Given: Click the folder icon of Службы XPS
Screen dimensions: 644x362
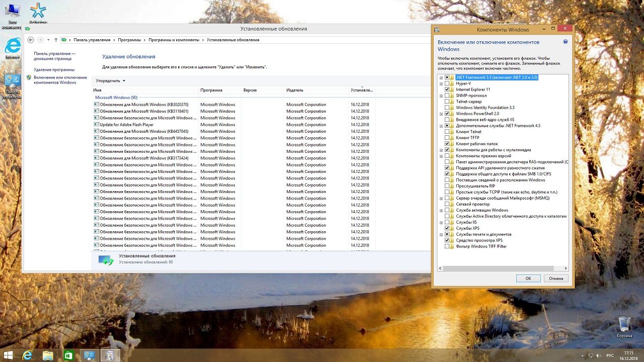Looking at the screenshot, I should [x=452, y=228].
